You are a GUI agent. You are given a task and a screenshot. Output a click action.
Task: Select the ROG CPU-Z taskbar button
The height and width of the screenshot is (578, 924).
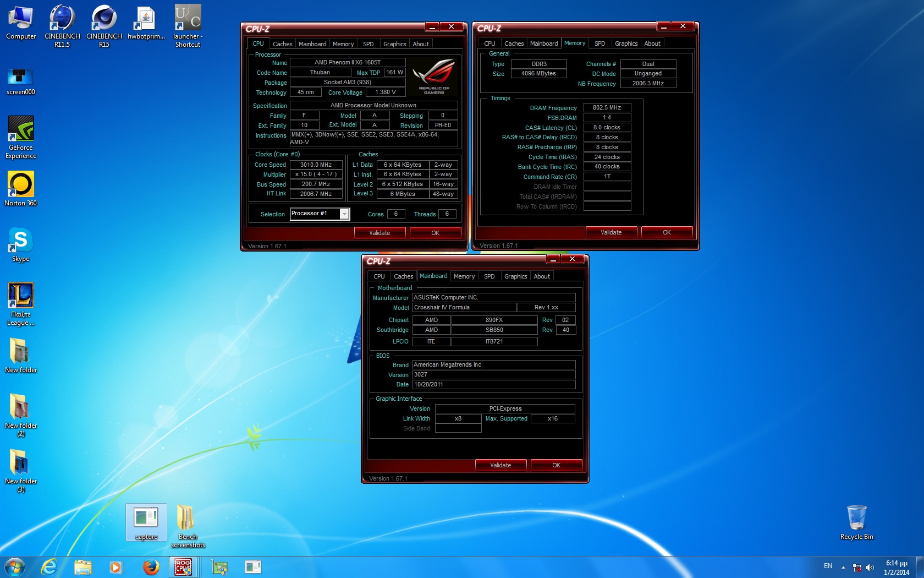(x=183, y=566)
